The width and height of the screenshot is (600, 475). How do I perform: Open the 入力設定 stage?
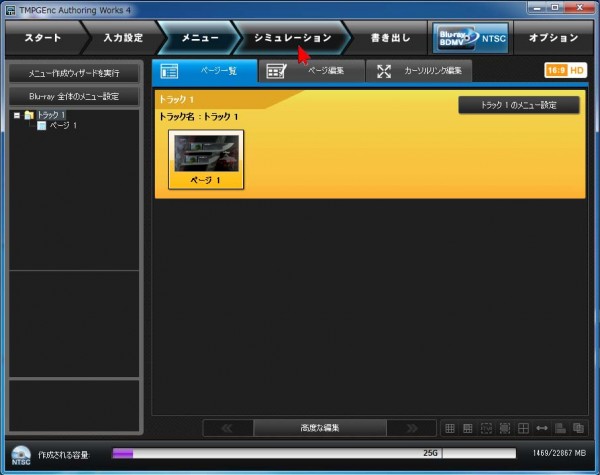pos(123,38)
